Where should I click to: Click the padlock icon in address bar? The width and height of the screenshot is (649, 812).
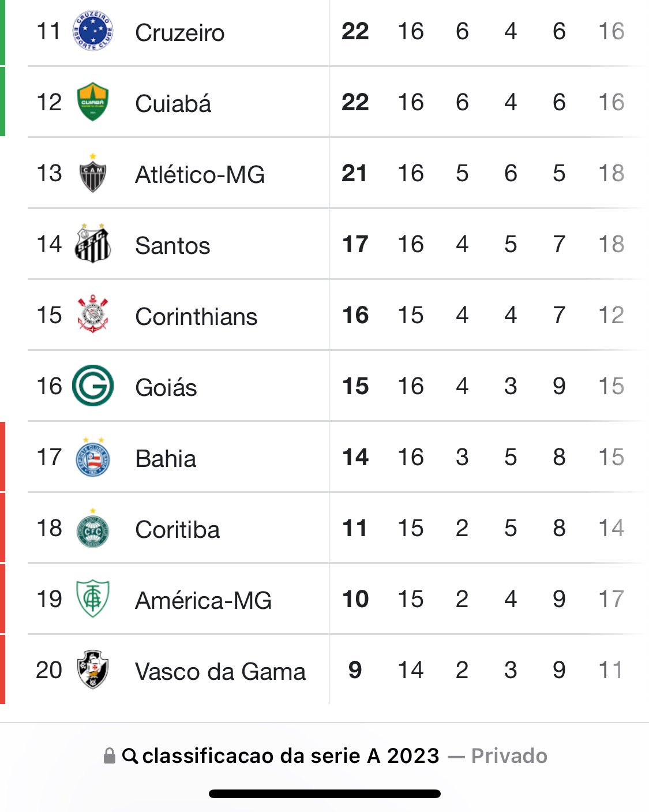[x=109, y=756]
